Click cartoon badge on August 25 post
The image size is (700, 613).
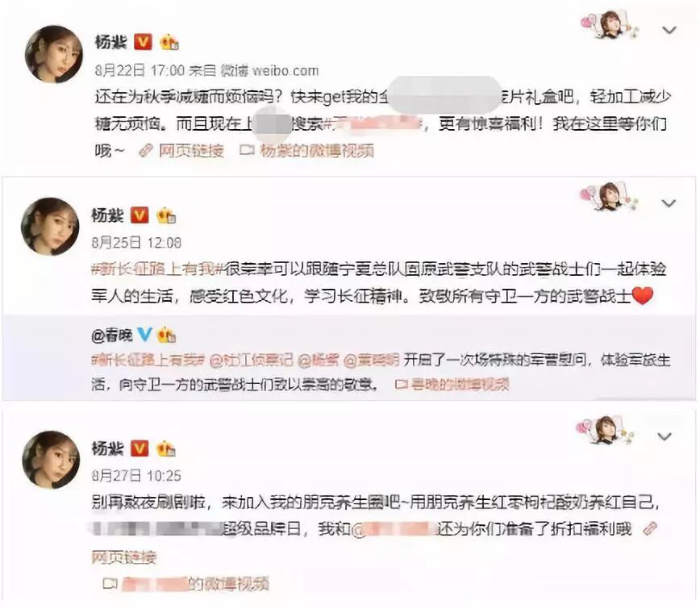click(x=607, y=197)
